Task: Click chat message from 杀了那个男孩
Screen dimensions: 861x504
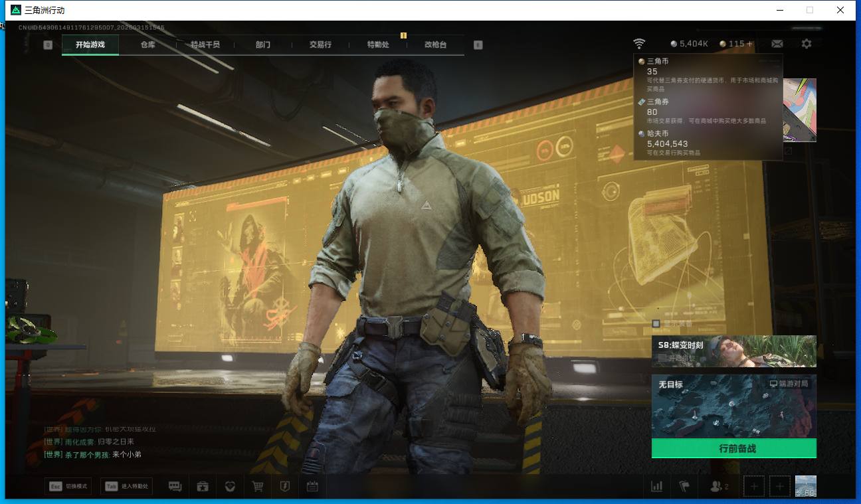Action: 92,455
